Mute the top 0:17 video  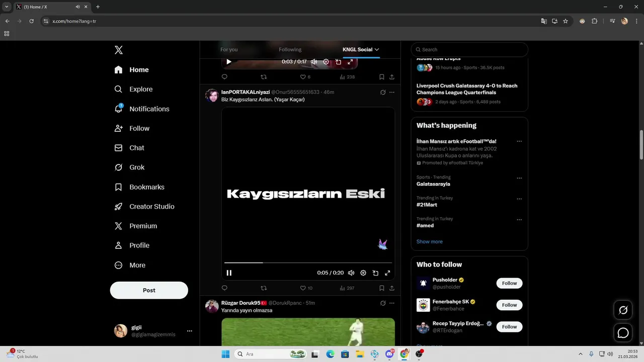click(x=314, y=62)
